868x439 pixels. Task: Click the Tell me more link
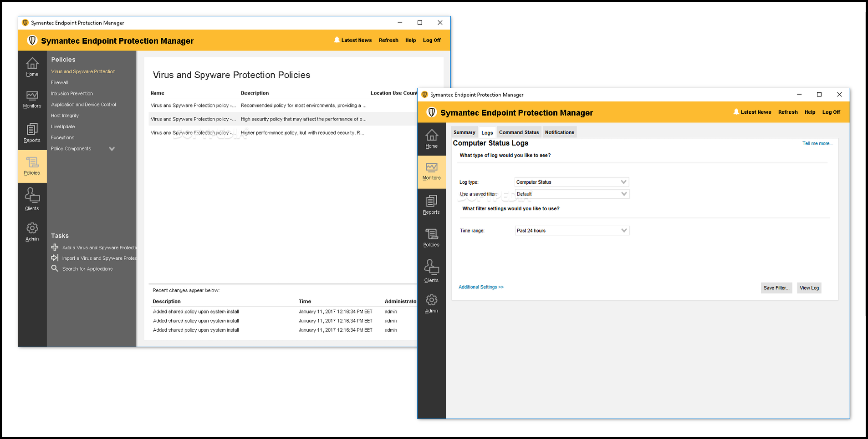pyautogui.click(x=817, y=143)
